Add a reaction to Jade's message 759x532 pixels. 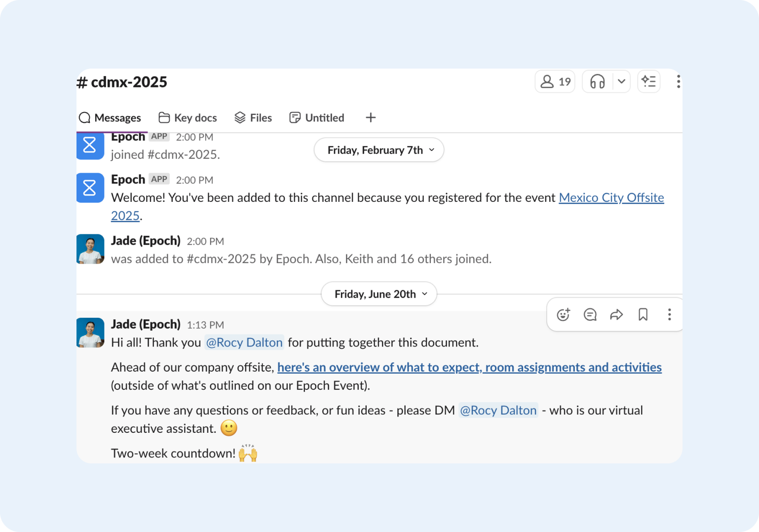point(563,314)
